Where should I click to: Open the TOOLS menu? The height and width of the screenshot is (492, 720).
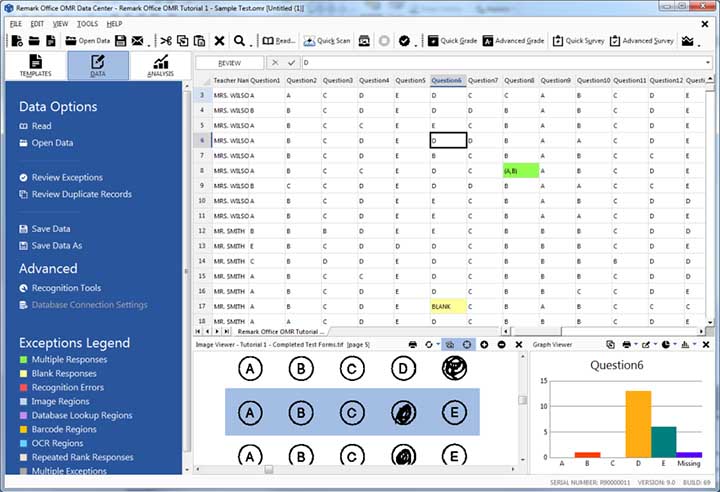click(87, 24)
